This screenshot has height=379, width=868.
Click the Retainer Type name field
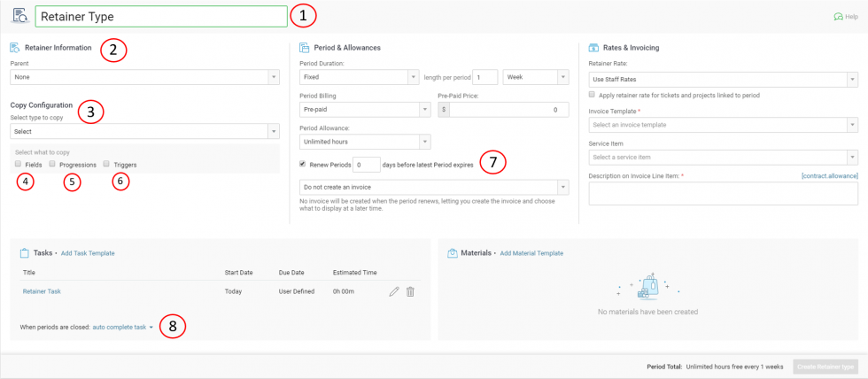coord(161,16)
